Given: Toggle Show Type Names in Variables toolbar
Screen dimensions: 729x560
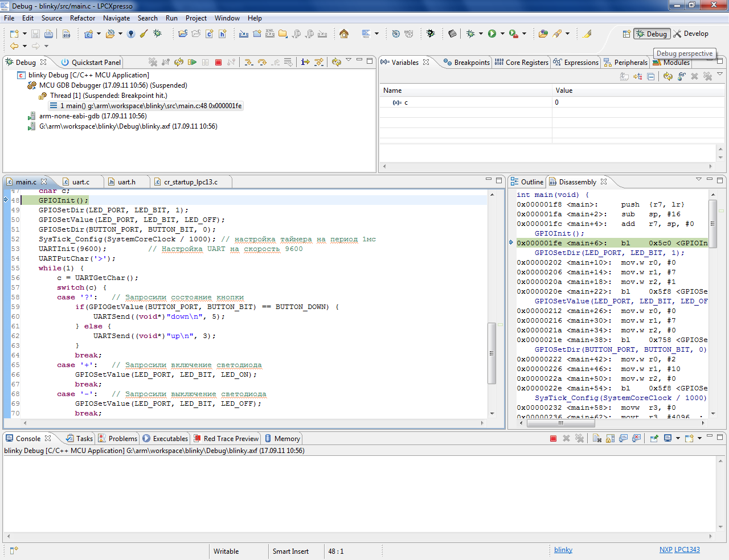Looking at the screenshot, I should [625, 76].
